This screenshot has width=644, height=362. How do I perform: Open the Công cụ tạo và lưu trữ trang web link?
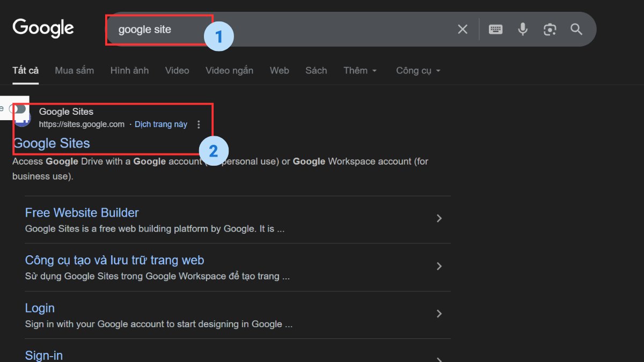115,260
